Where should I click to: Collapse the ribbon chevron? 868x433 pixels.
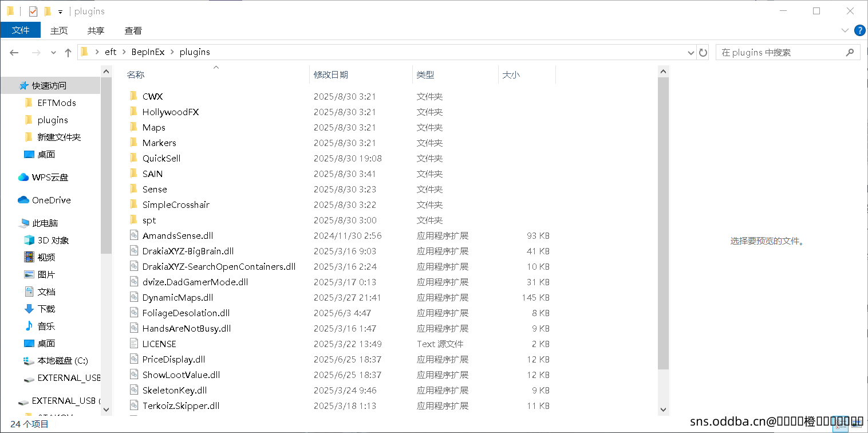pos(845,30)
